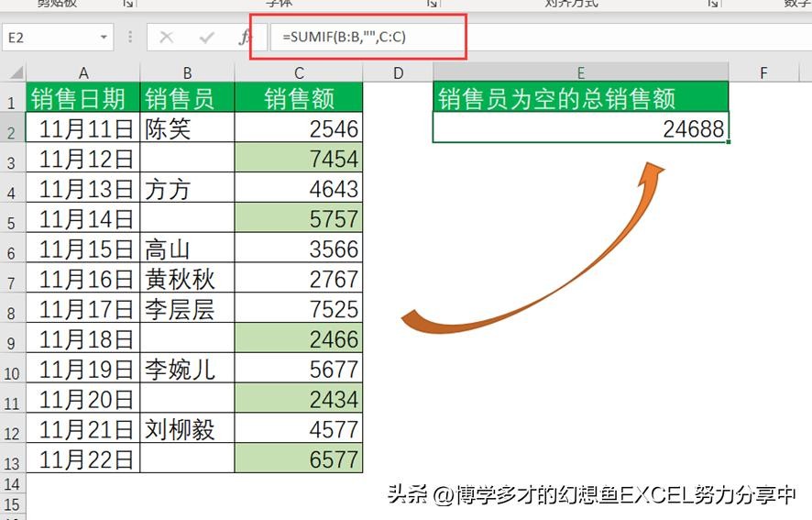This screenshot has height=520, width=812.
Task: Select the date cell 11月22日
Action: tap(83, 459)
